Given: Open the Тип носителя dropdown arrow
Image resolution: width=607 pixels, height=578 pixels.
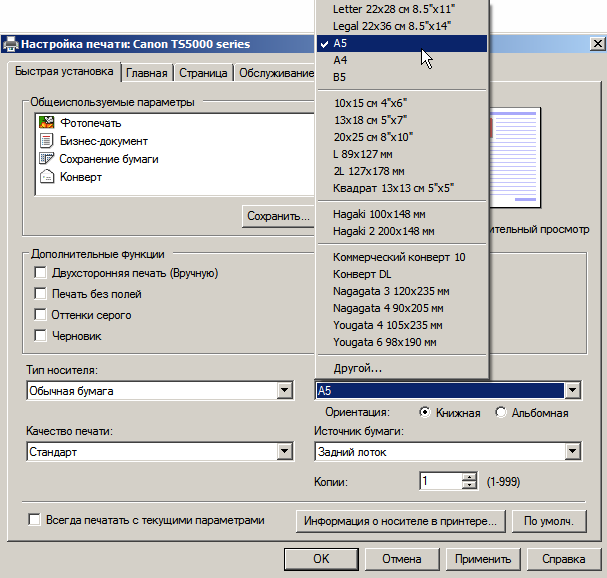Looking at the screenshot, I should [285, 390].
